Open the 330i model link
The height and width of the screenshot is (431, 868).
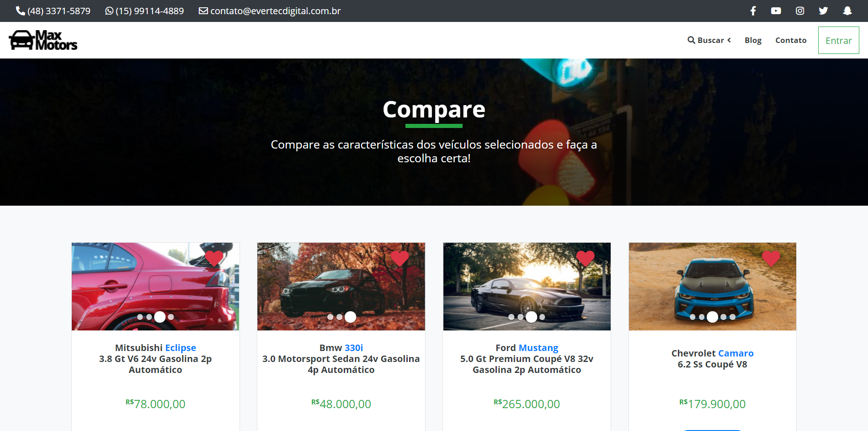(x=354, y=348)
